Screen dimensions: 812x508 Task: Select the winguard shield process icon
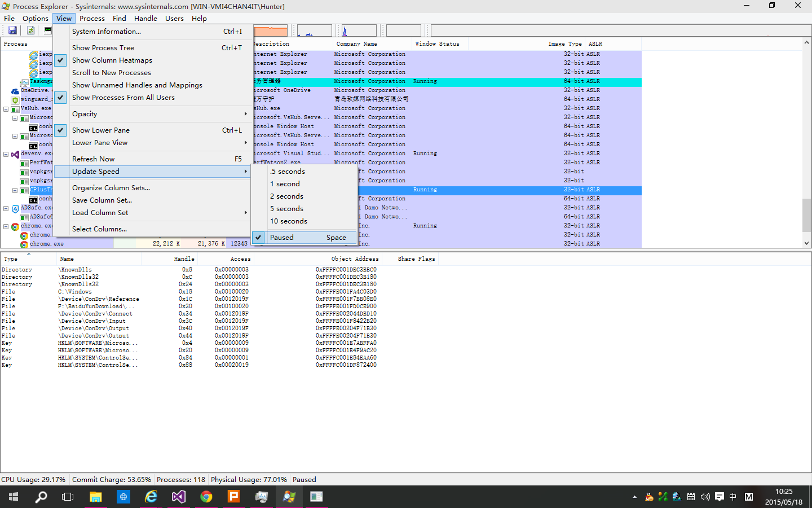pyautogui.click(x=15, y=99)
